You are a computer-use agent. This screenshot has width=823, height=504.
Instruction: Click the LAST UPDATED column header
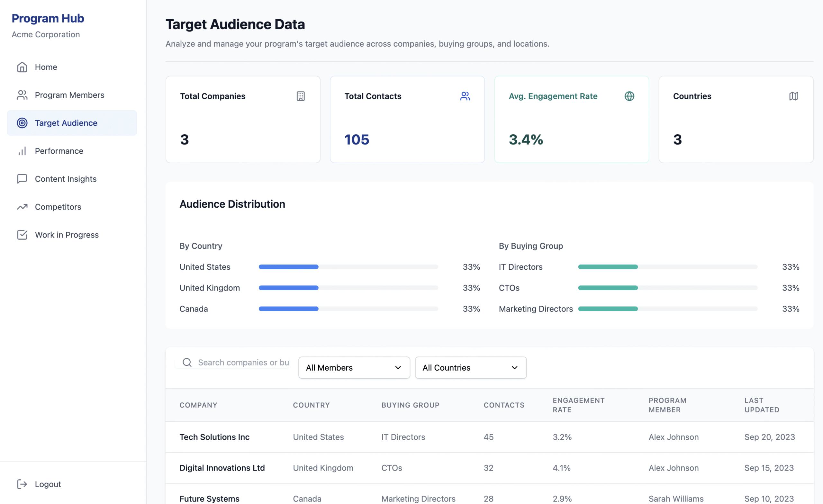[762, 405]
